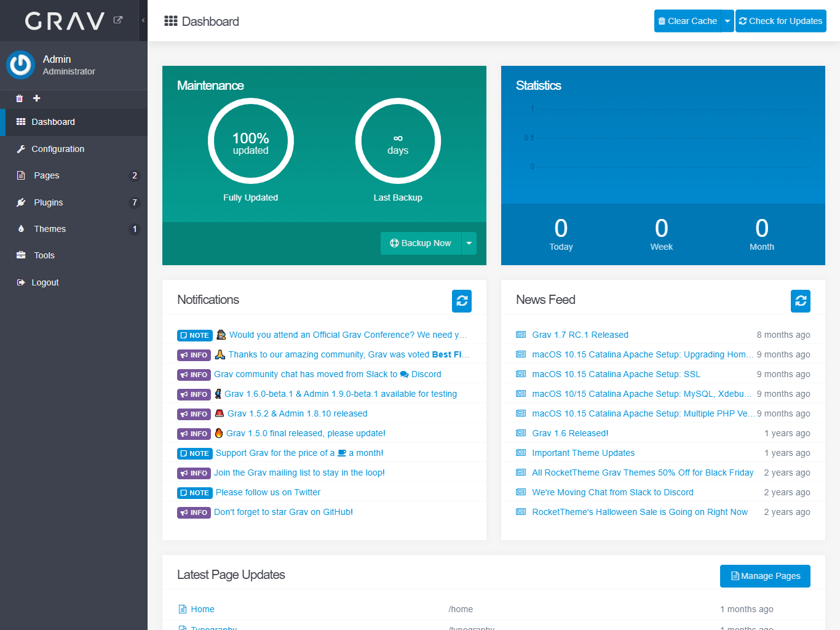Open Tools in the sidebar menu

(74, 255)
